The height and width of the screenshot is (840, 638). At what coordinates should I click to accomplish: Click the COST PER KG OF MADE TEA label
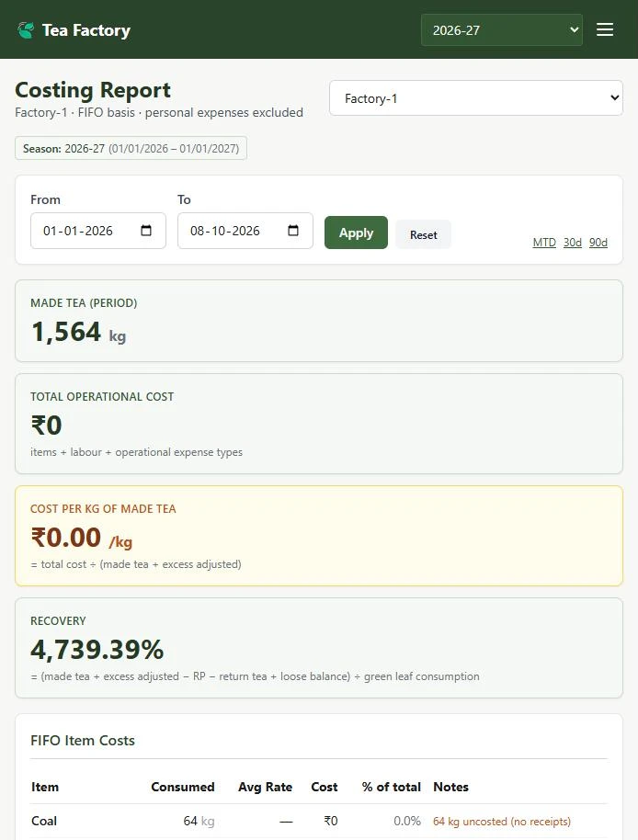(103, 509)
